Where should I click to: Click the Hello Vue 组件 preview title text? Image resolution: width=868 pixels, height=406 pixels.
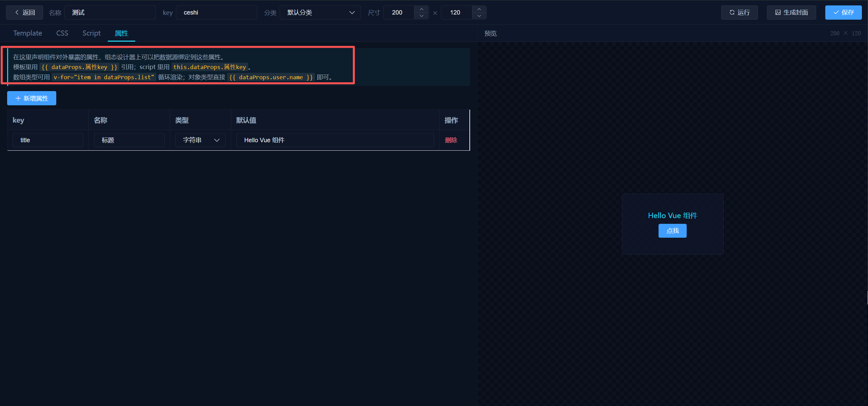pos(672,216)
